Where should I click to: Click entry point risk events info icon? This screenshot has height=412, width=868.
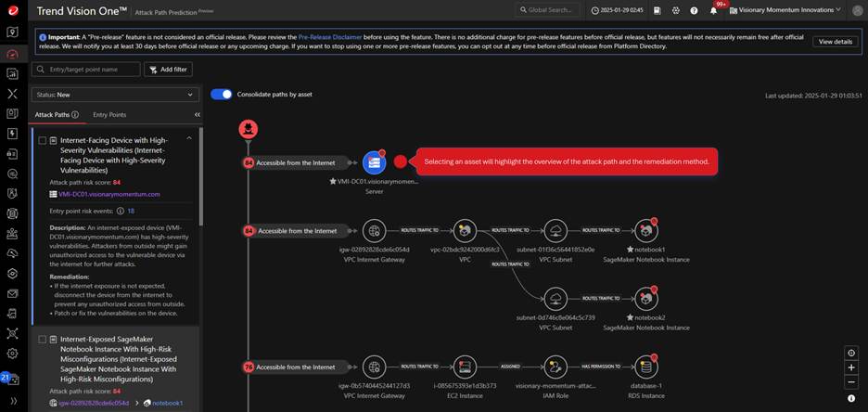(120, 211)
